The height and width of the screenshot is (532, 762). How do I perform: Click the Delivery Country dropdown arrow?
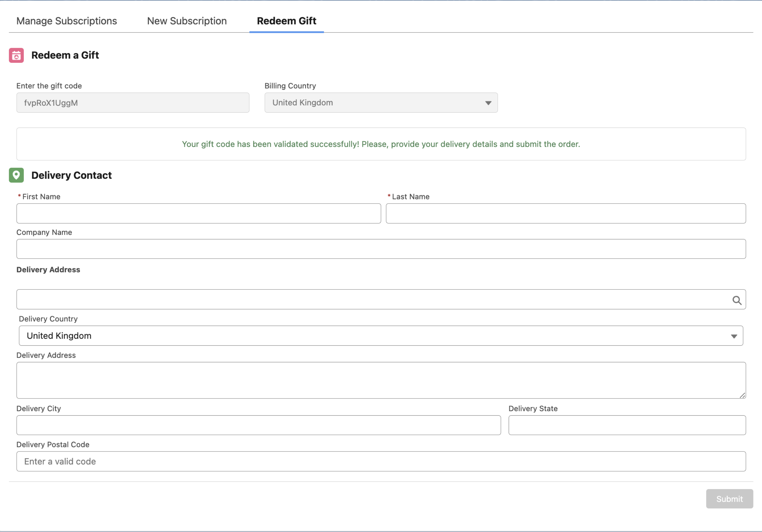pos(734,336)
